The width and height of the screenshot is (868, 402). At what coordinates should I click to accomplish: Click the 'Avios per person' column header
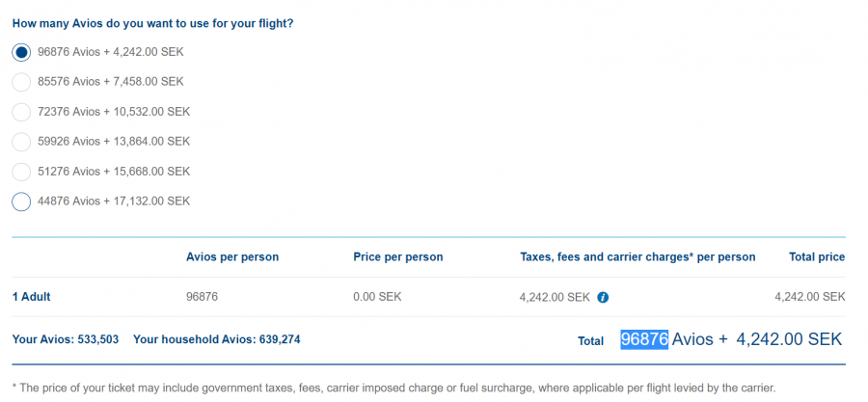point(232,257)
